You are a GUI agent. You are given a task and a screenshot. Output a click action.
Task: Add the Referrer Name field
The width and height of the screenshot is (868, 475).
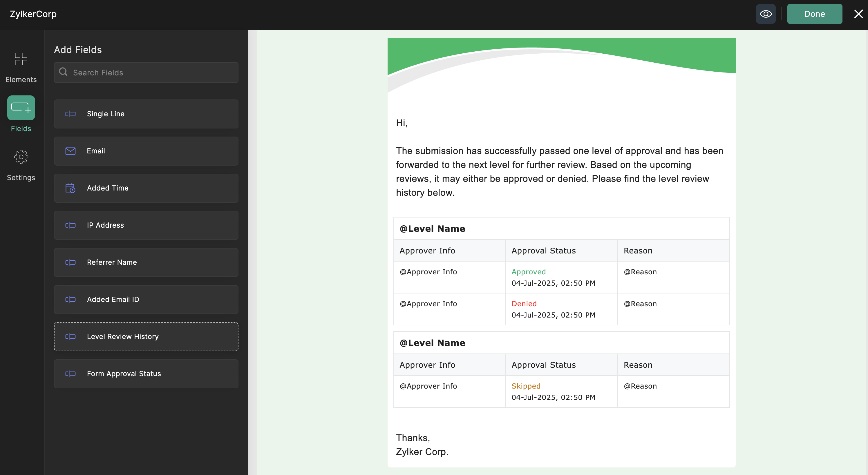coord(146,262)
